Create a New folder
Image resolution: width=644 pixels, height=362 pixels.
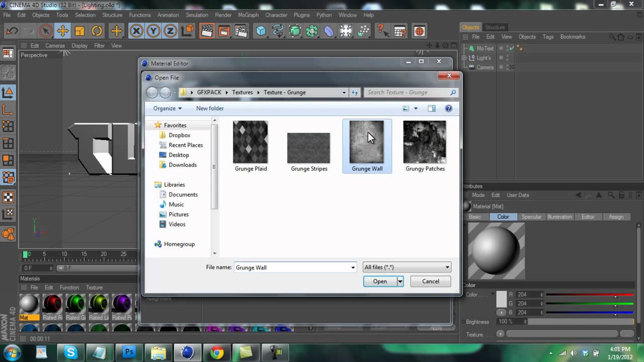210,108
